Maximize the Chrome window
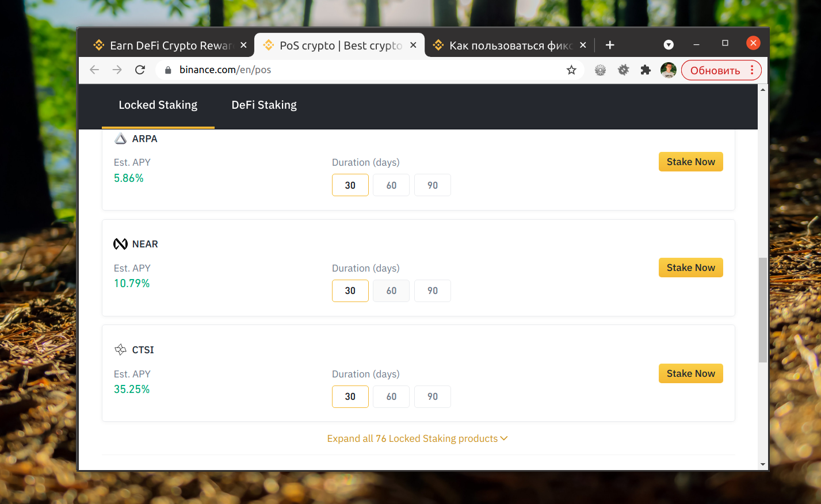The image size is (821, 504). coord(725,43)
